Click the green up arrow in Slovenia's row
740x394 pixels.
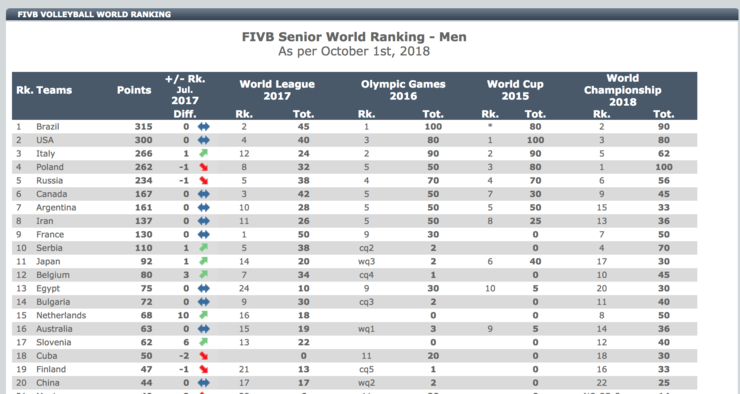click(203, 342)
